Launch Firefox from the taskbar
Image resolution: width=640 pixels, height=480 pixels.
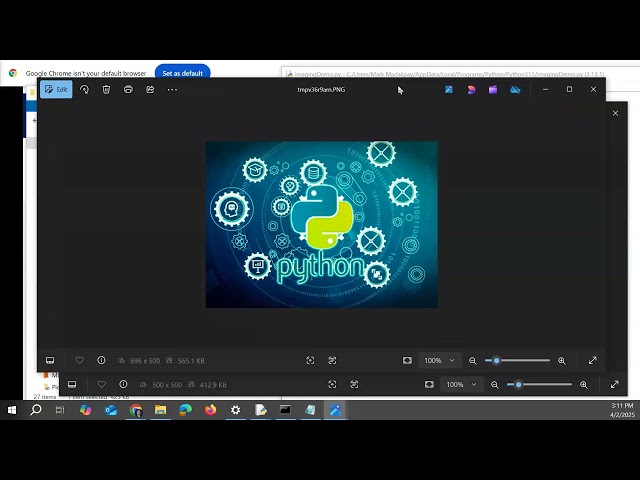coord(211,410)
